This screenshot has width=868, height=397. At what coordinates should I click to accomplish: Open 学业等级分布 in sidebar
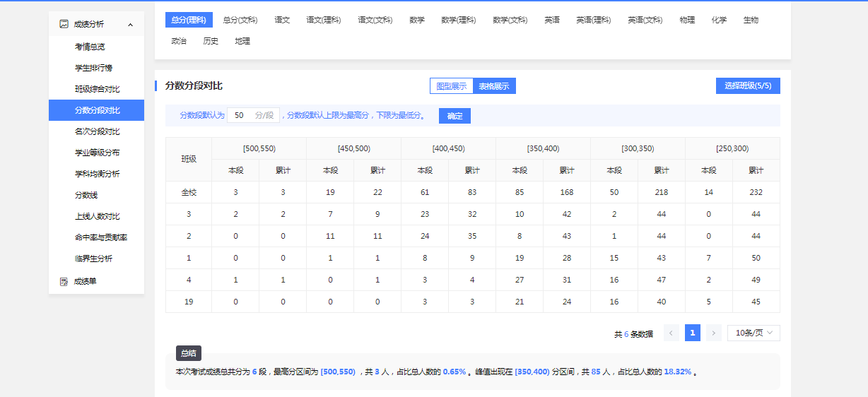point(97,153)
